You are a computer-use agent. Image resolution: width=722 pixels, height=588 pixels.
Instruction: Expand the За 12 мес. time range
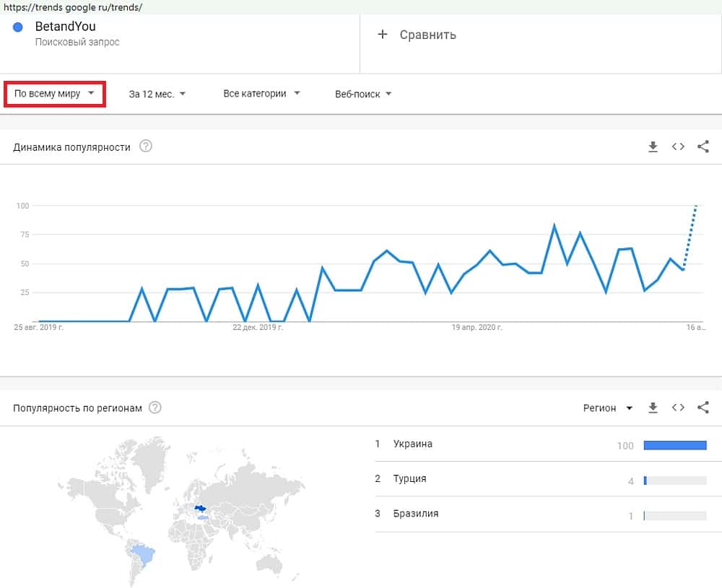pos(157,94)
